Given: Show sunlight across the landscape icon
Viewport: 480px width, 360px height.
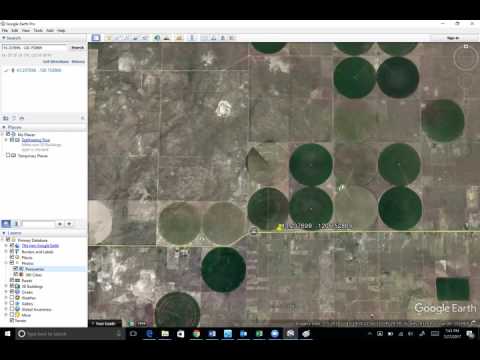Looking at the screenshot, I should [167, 38].
